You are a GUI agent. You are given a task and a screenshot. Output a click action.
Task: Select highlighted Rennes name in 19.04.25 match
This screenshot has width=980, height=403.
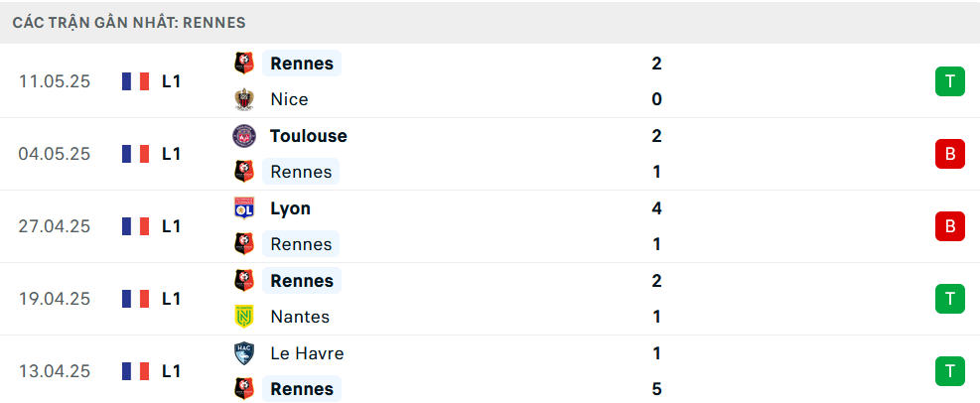click(x=302, y=281)
